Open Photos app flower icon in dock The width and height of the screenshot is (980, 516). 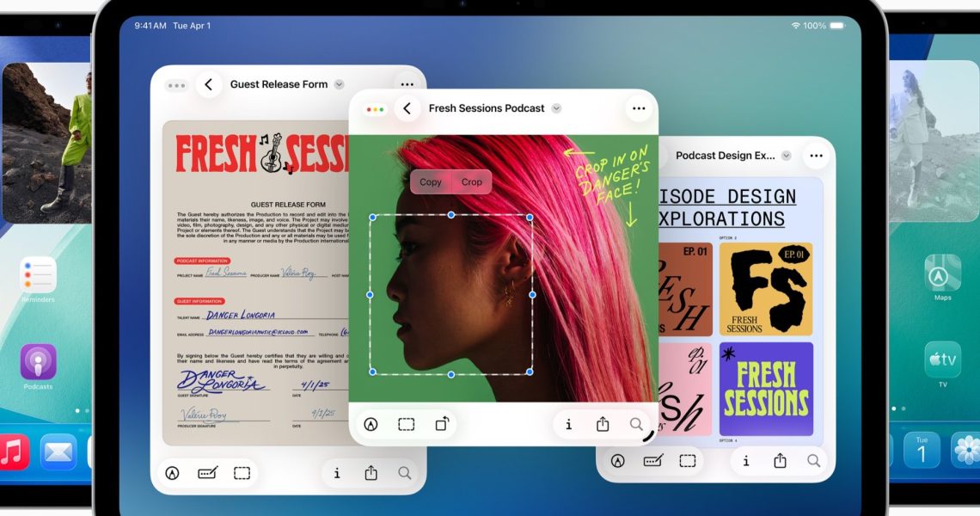[965, 450]
